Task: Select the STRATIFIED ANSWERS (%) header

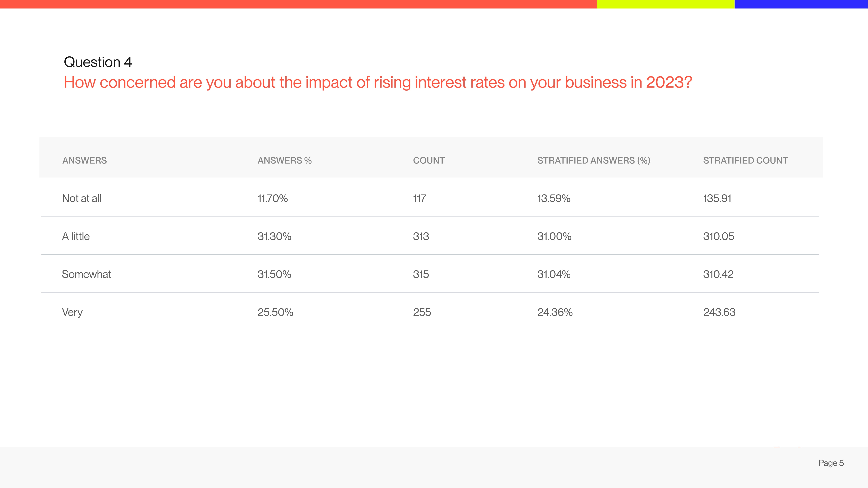Action: pyautogui.click(x=594, y=160)
